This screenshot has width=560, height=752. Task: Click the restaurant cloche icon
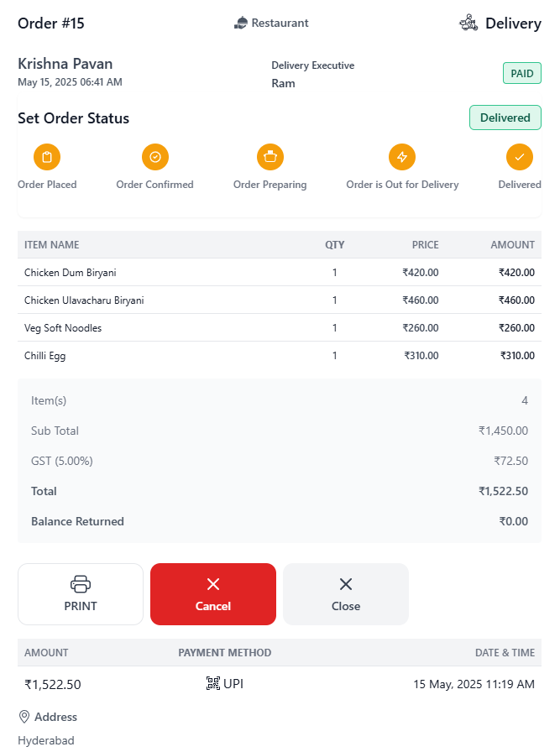click(241, 23)
